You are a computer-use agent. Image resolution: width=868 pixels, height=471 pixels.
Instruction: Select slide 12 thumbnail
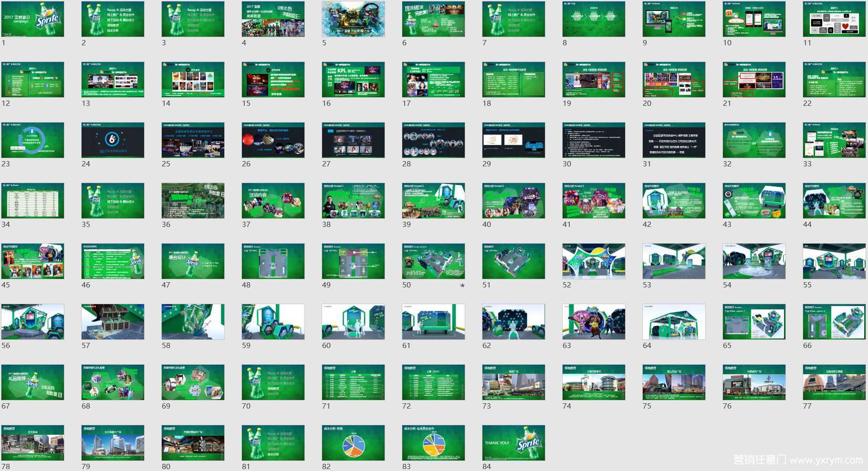32,80
